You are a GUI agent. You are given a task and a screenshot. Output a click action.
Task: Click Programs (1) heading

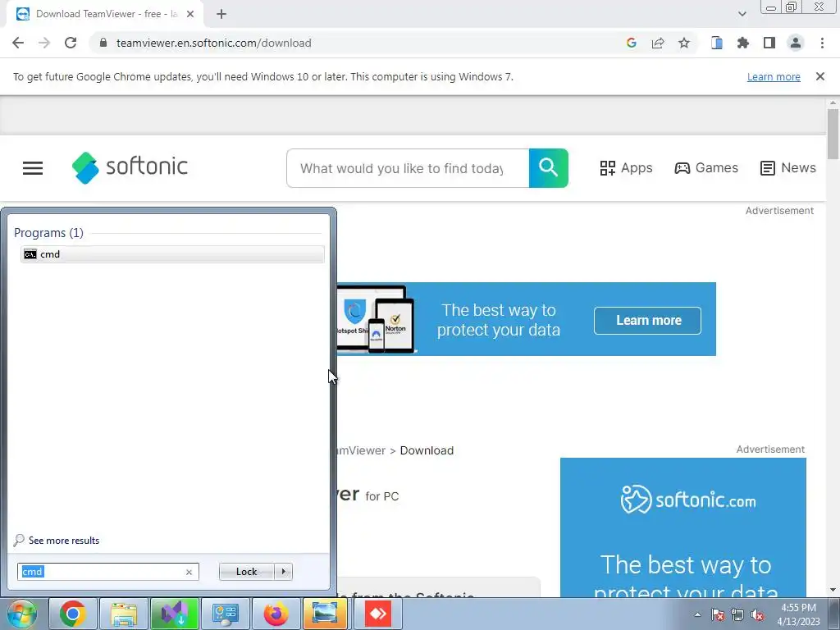click(48, 233)
